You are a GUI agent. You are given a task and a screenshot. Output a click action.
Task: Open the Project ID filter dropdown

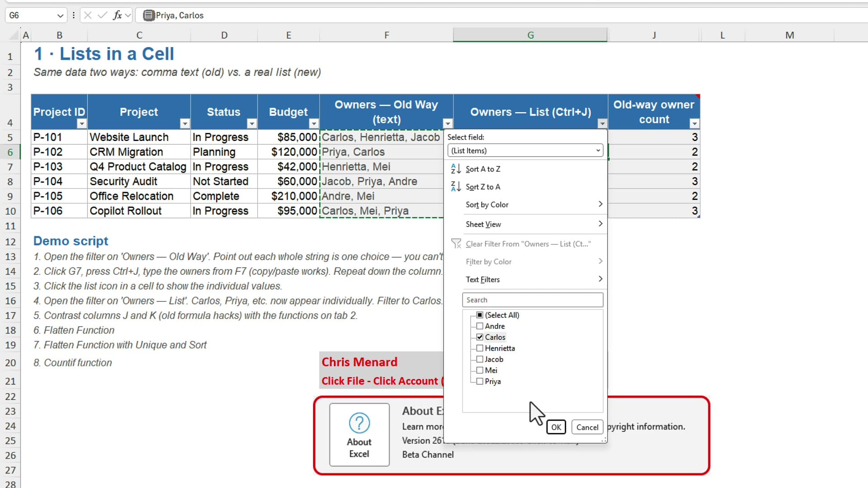[82, 123]
